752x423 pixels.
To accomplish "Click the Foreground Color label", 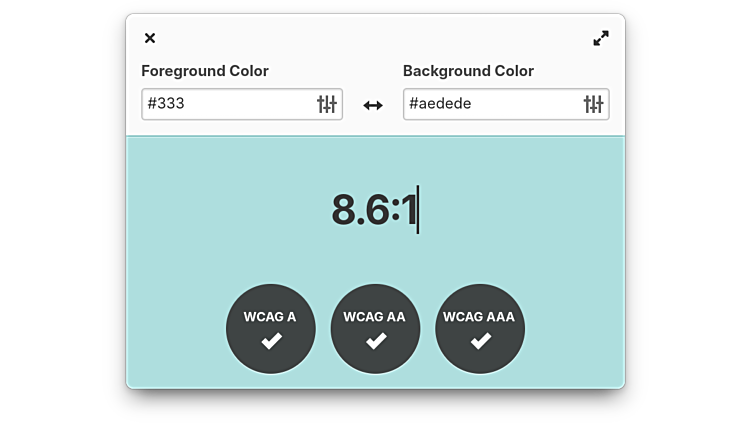I will [x=205, y=71].
